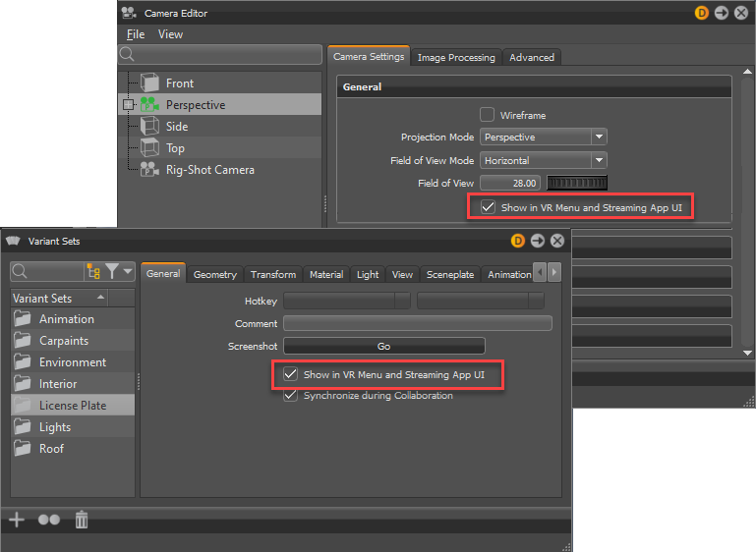Click the Rig-Shot Camera icon
This screenshot has width=756, height=552.
[149, 170]
